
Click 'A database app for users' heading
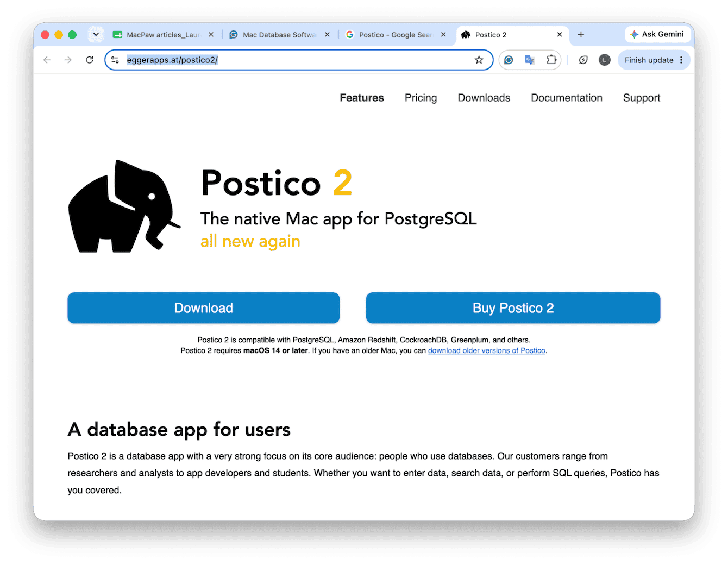click(x=179, y=430)
